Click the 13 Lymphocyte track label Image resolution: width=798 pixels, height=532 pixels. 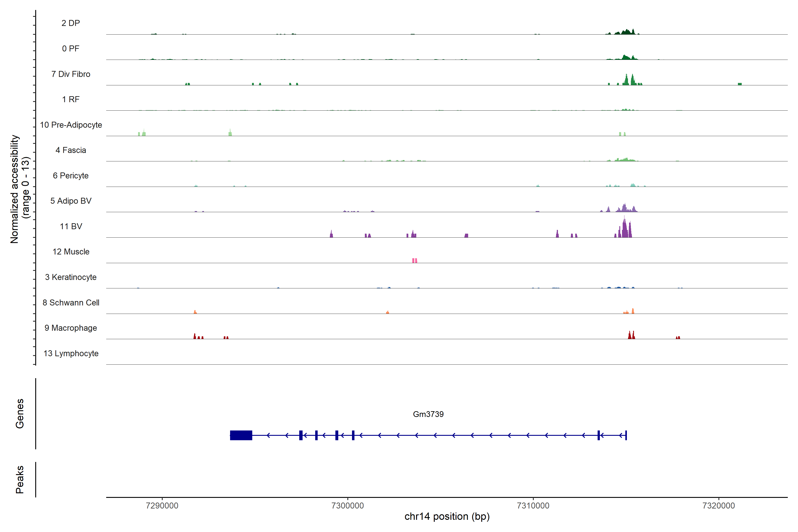coord(71,354)
